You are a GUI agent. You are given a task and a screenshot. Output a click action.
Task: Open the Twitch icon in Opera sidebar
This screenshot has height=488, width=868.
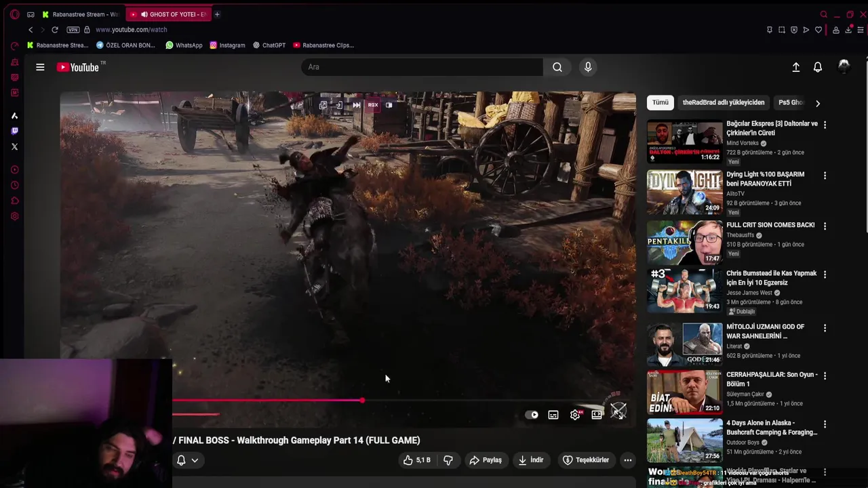(14, 131)
